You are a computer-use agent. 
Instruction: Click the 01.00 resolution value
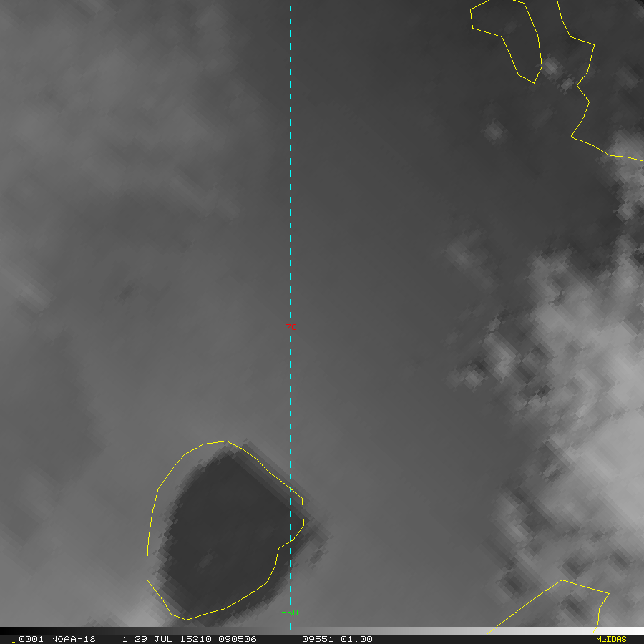(356, 639)
